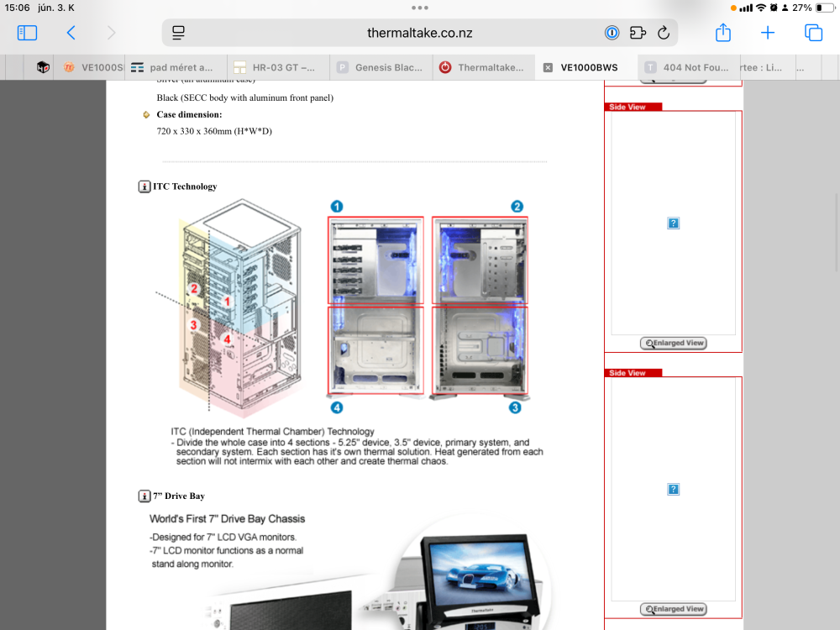Click the upper Side View Enlarged View button
Screen dimensions: 840x630
click(673, 343)
